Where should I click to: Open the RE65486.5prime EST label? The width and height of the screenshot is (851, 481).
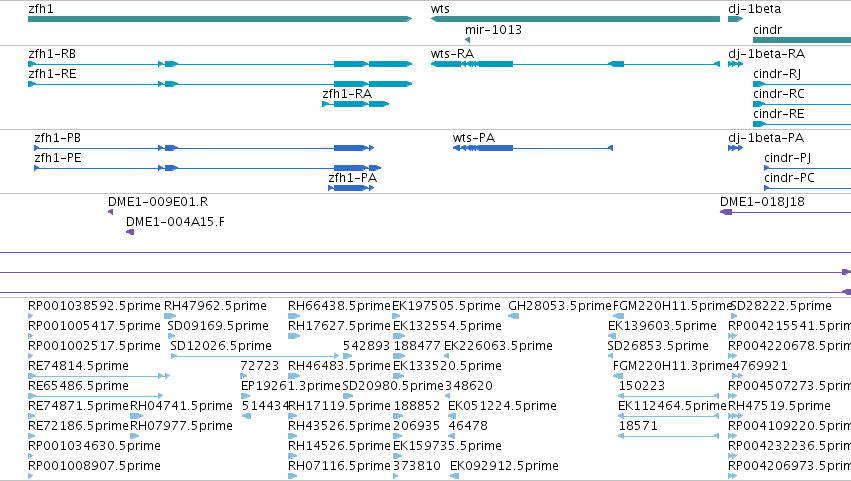(78, 386)
